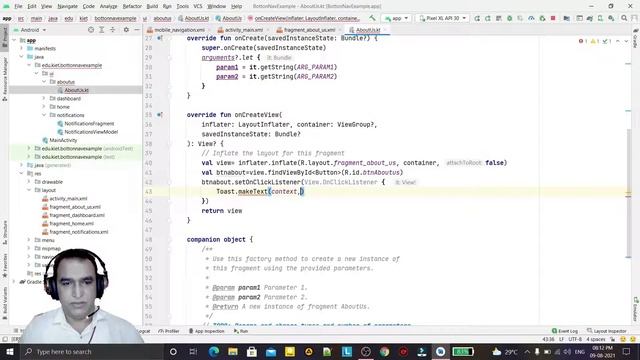Expand the manifests folder
This screenshot has height=360, width=640.
pos(22,49)
